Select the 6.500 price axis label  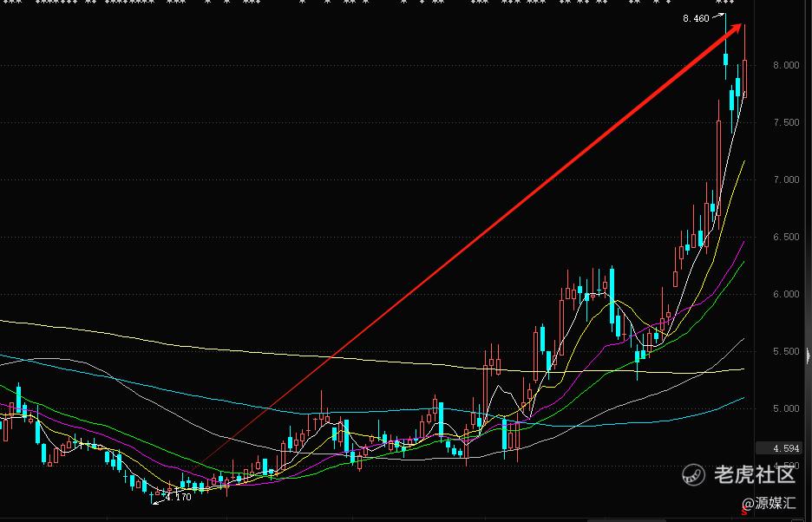[x=786, y=238]
